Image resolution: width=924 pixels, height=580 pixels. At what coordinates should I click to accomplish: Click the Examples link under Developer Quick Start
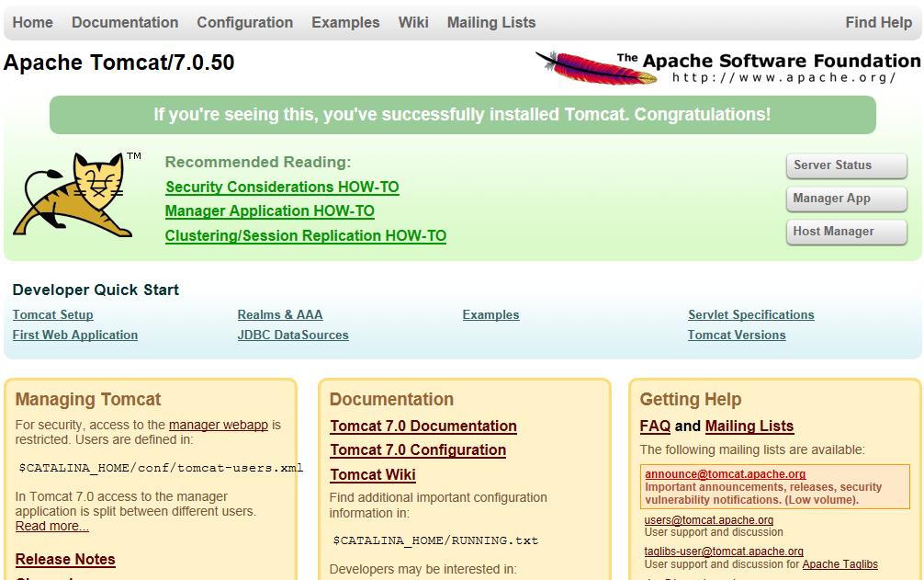pyautogui.click(x=490, y=314)
